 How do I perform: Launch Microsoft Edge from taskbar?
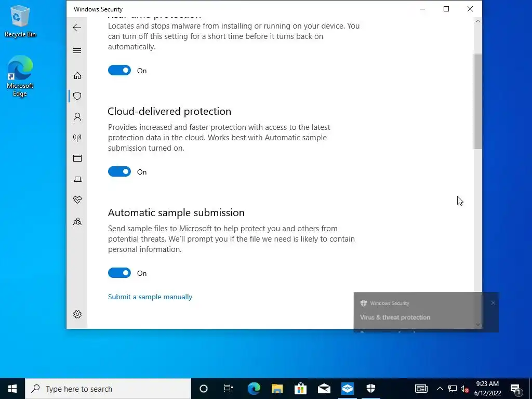coord(254,389)
